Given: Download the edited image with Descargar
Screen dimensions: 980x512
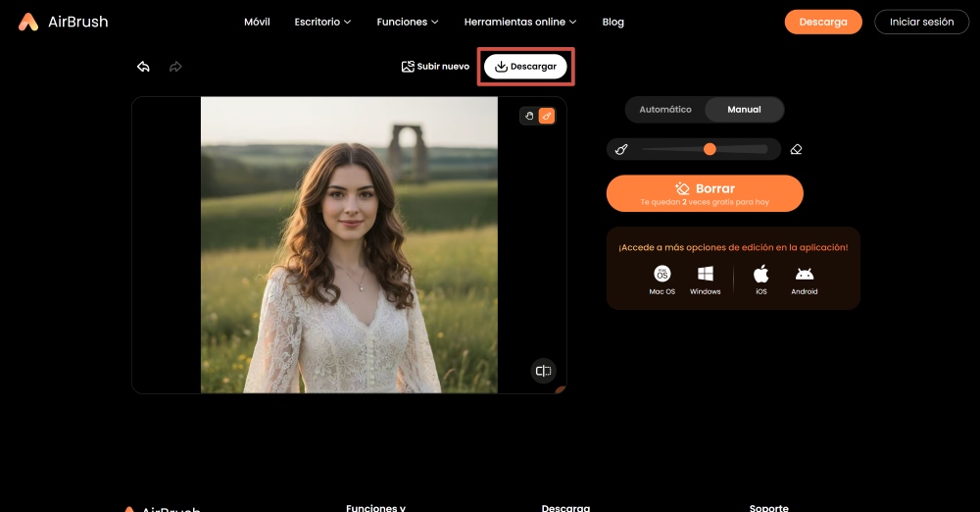Looking at the screenshot, I should pos(525,67).
